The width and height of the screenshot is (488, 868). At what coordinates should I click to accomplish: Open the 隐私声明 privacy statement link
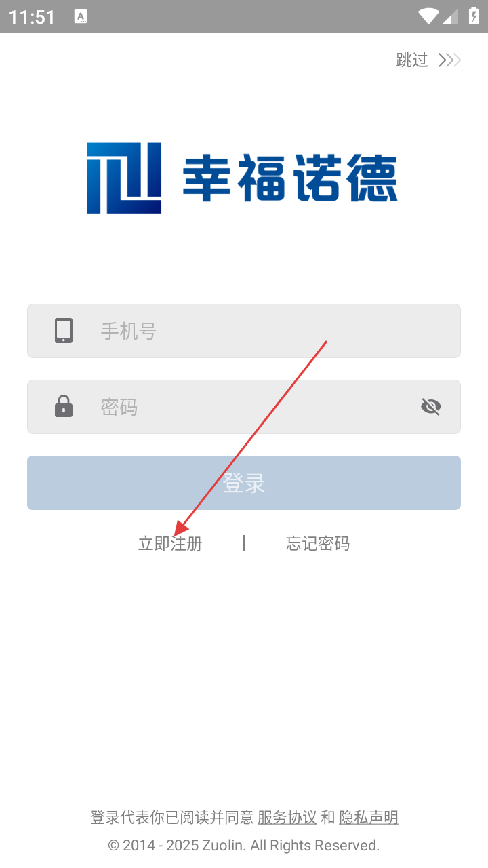pyautogui.click(x=369, y=818)
